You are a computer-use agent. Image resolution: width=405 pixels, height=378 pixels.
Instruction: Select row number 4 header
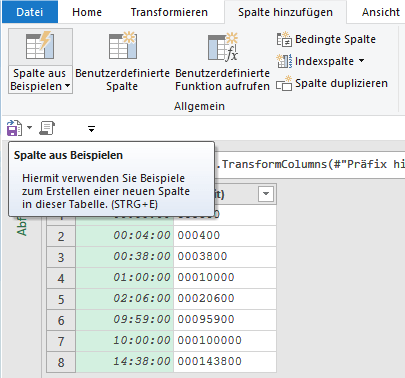[61, 278]
